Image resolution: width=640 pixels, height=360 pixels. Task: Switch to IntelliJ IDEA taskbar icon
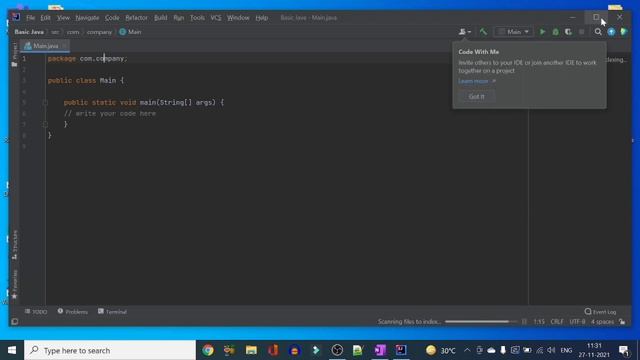click(x=401, y=350)
